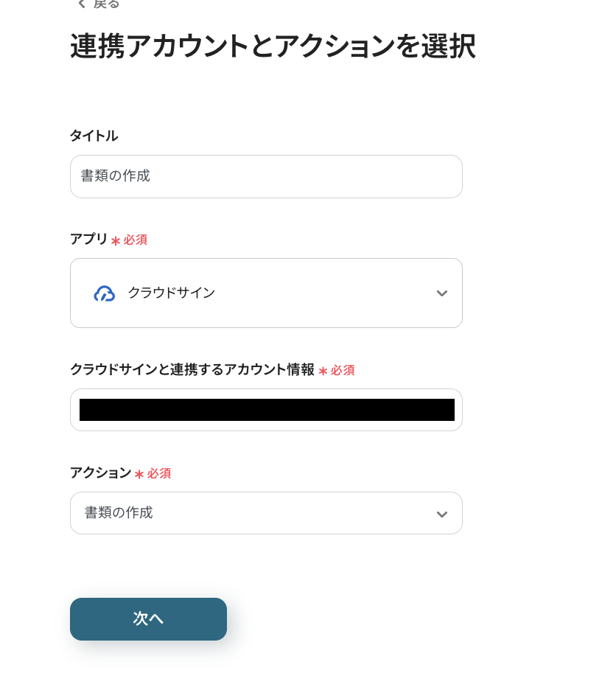Click the 連携アカウントとアクションを選択 heading
This screenshot has height=687, width=616.
pos(273,46)
